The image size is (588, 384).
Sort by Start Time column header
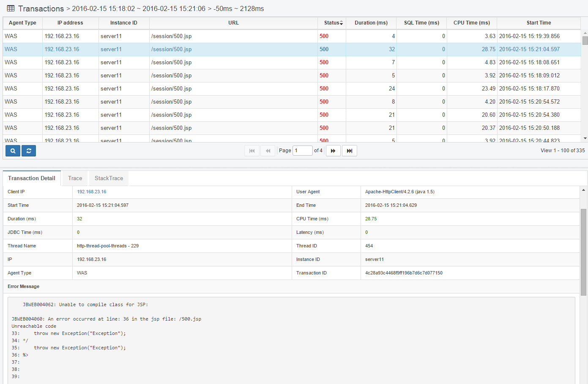tap(539, 23)
